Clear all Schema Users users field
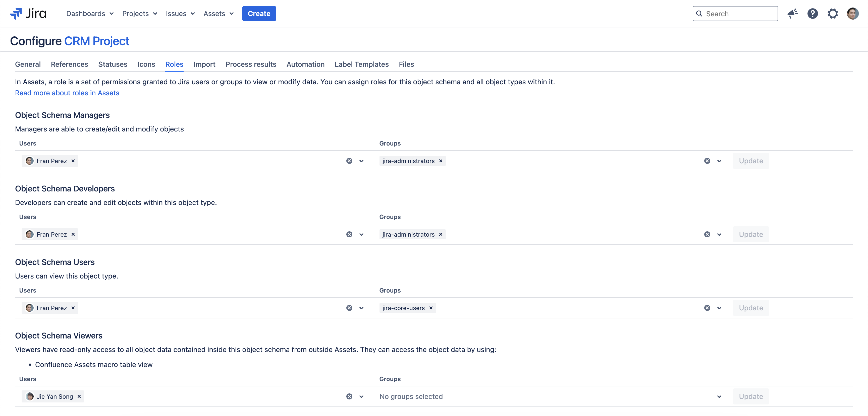The width and height of the screenshot is (868, 416). (x=349, y=308)
